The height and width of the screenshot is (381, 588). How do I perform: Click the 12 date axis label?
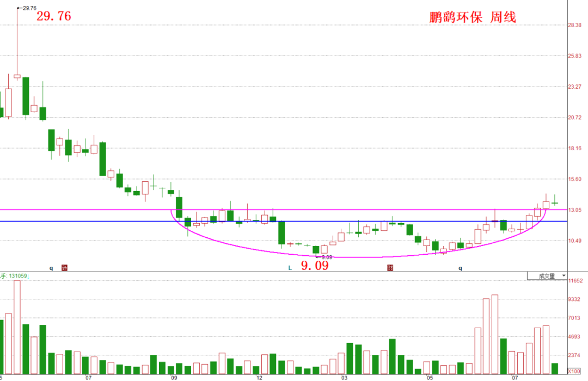point(260,378)
